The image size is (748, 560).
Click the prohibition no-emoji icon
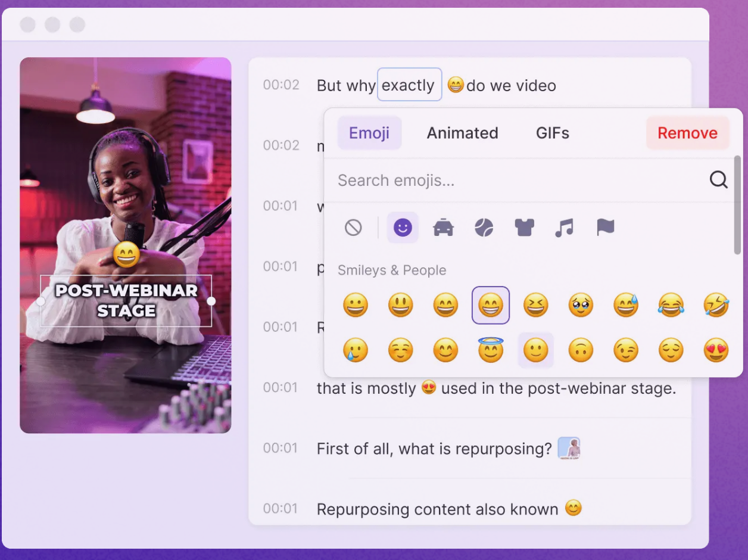353,227
